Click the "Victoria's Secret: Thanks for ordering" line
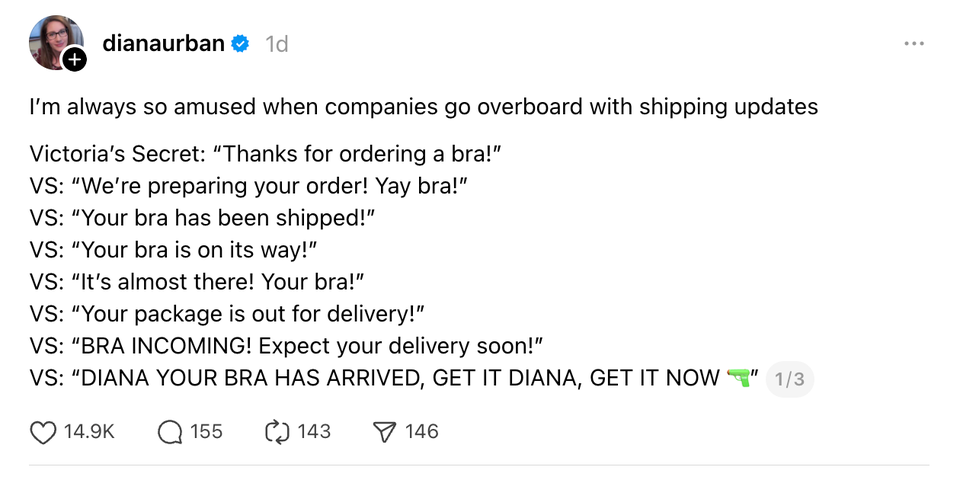Screen dimensions: 960x483 pyautogui.click(x=264, y=155)
